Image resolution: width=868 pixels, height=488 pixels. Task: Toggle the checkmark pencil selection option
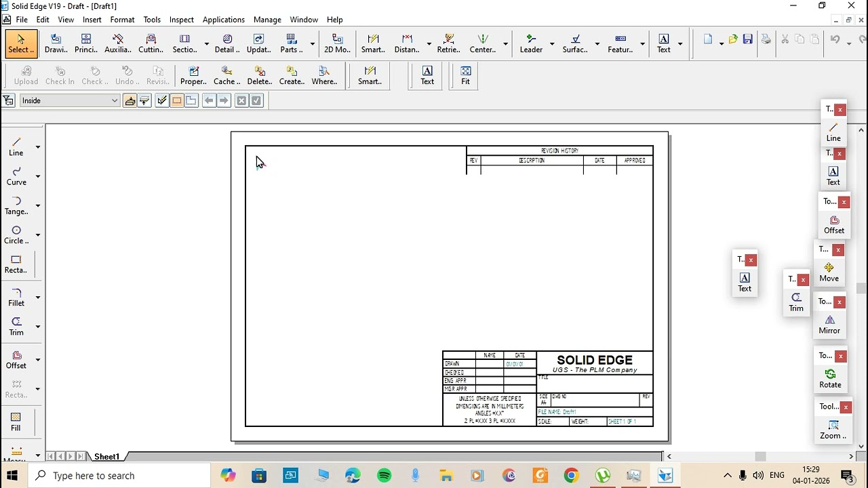[x=161, y=100]
